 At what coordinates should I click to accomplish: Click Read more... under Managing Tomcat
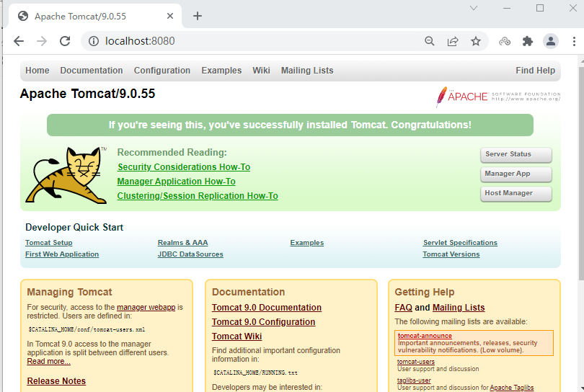48,362
